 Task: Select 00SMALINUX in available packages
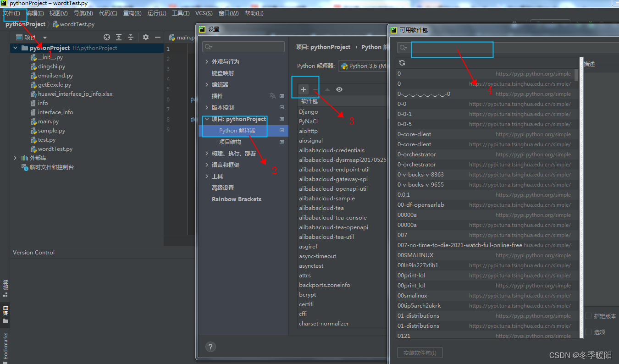(484, 255)
